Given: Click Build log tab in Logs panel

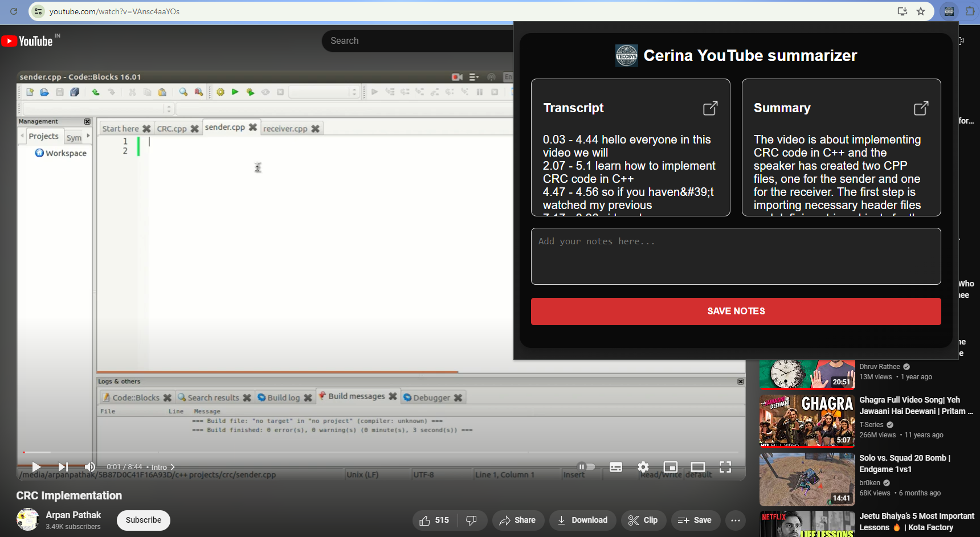Looking at the screenshot, I should (x=283, y=397).
